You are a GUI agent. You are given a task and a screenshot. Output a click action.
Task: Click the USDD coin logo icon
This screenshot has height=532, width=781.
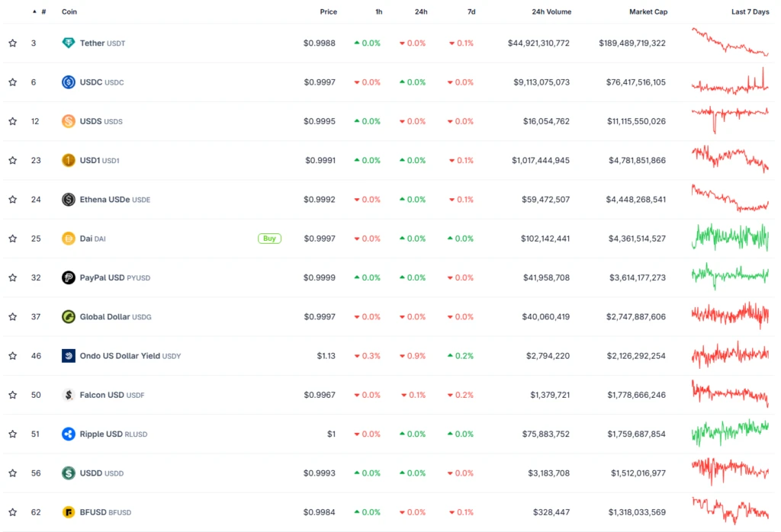(68, 473)
